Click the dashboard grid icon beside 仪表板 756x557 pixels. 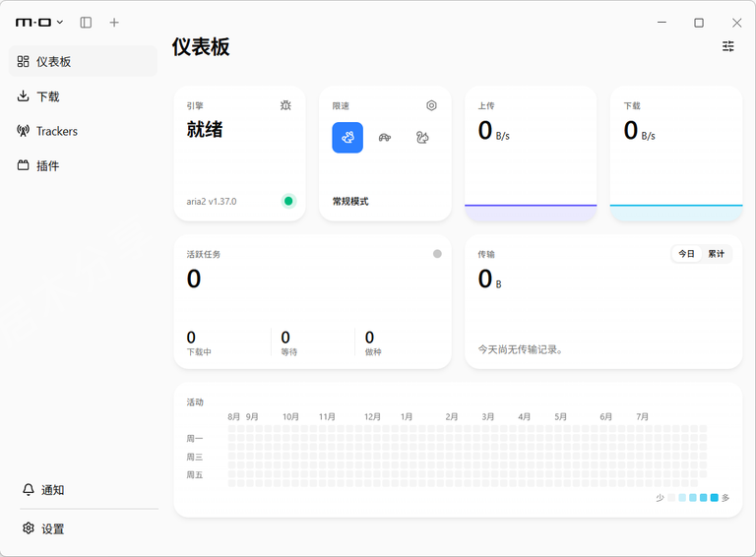pos(24,61)
